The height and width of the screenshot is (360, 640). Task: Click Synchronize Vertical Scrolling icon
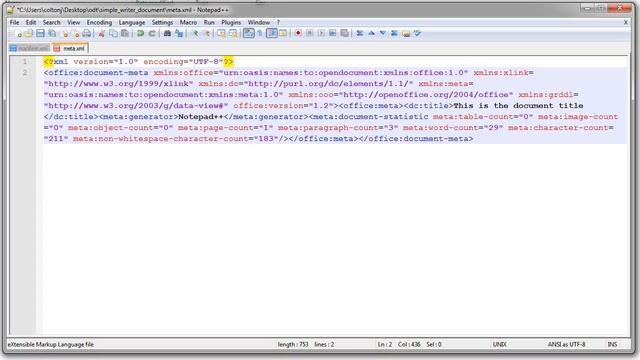point(221,34)
